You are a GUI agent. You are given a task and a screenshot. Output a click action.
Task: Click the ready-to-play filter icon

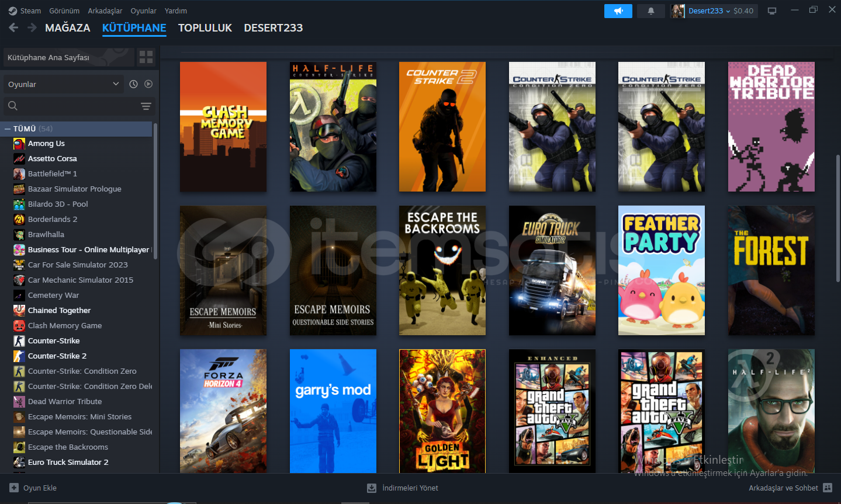148,84
